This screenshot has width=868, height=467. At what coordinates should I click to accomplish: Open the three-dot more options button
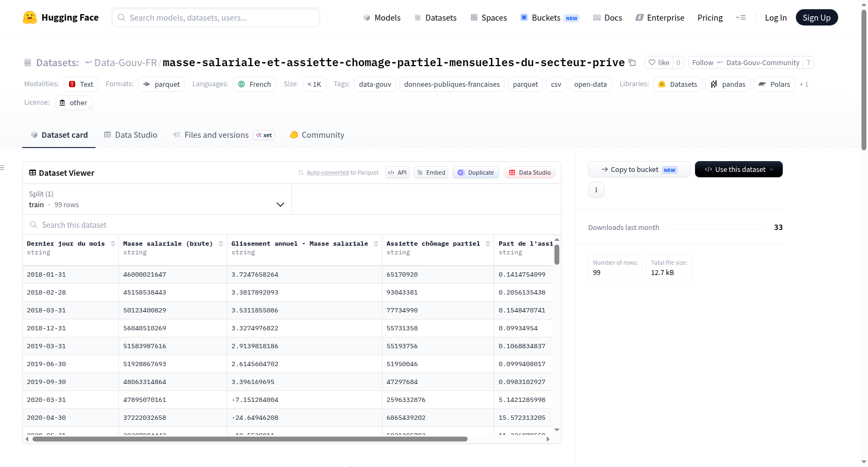click(x=596, y=190)
